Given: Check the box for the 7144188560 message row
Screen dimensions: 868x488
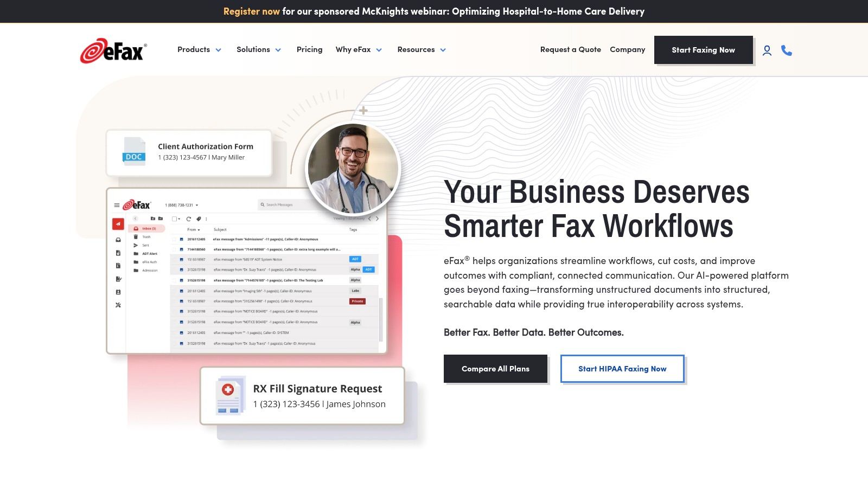Looking at the screenshot, I should (174, 249).
